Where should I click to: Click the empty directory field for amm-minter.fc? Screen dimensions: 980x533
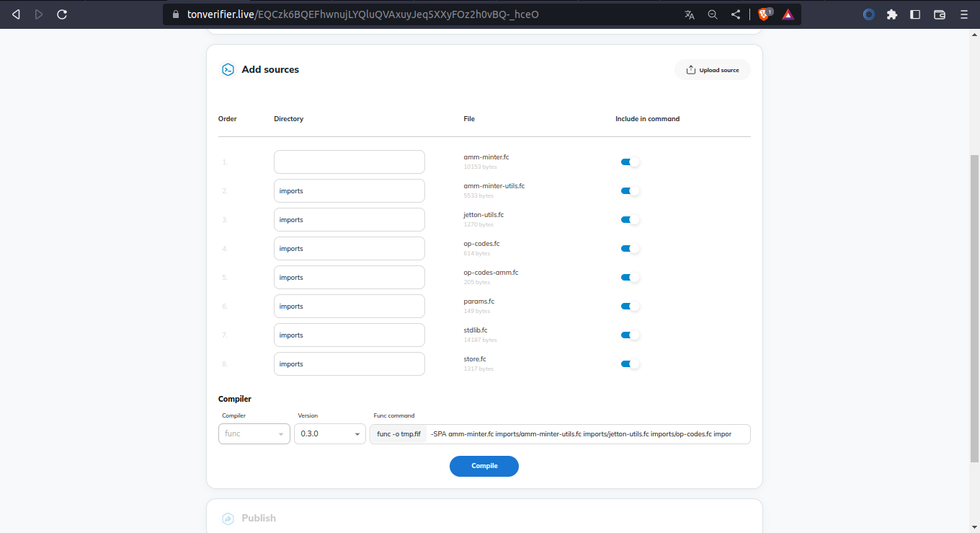click(x=349, y=162)
